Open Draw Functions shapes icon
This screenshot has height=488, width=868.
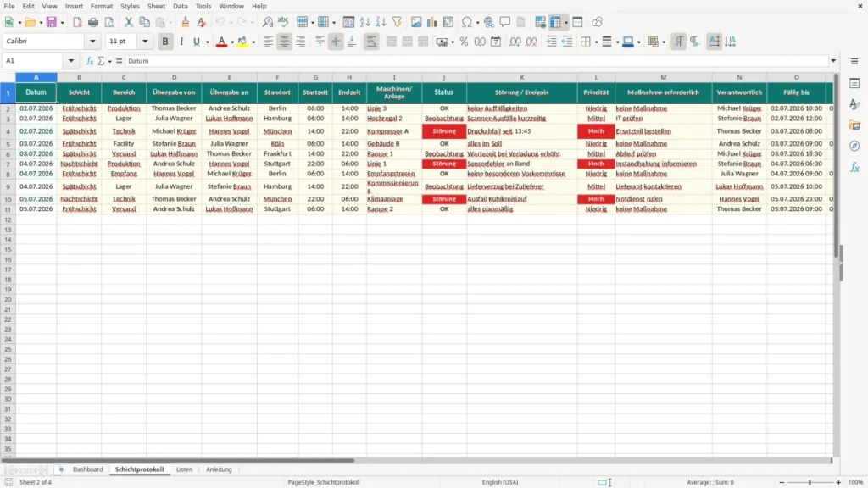click(x=597, y=22)
